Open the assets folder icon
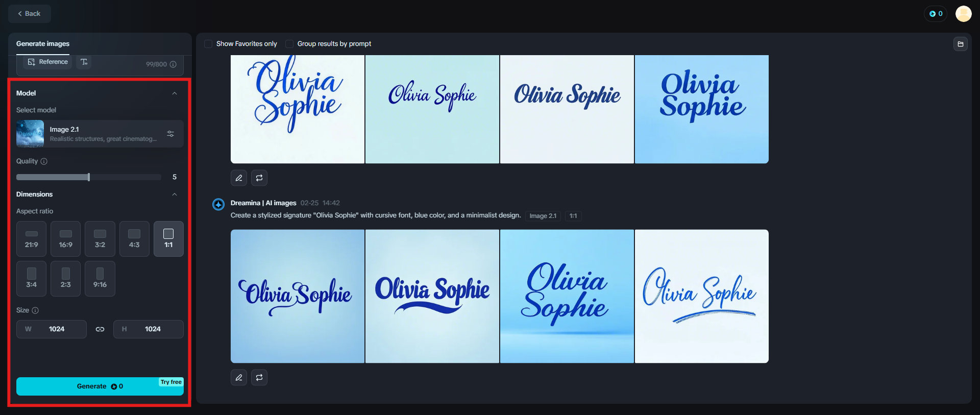 click(x=960, y=44)
